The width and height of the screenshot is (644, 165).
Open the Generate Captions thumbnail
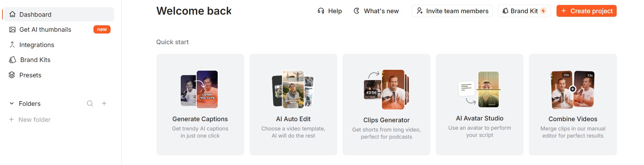tap(200, 89)
